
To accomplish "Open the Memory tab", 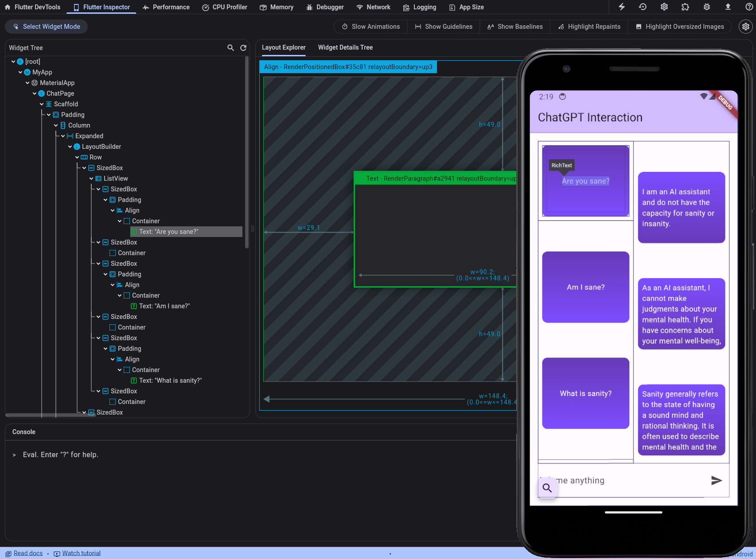I will [x=277, y=7].
